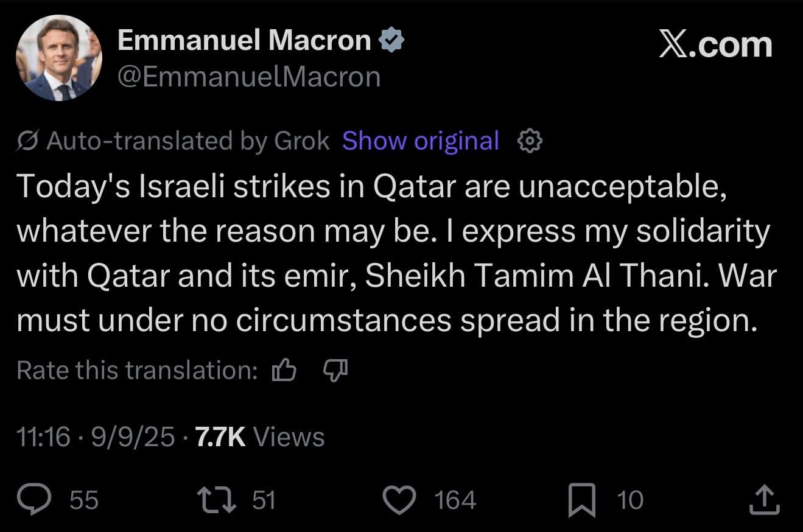Click the translated tweet text body

[x=396, y=254]
